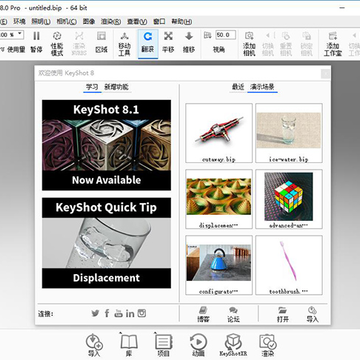360x360 pixels.
Task: Open the KeyShotXR wizard
Action: (233, 345)
